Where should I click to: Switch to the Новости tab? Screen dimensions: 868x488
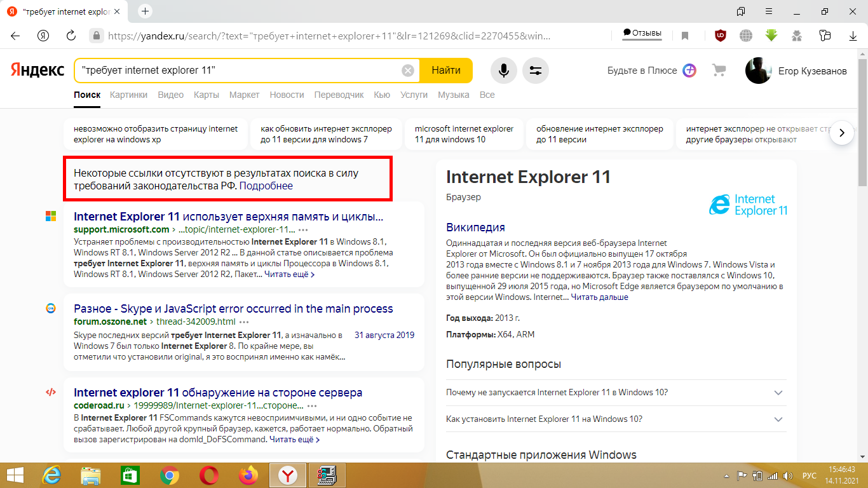coord(287,95)
